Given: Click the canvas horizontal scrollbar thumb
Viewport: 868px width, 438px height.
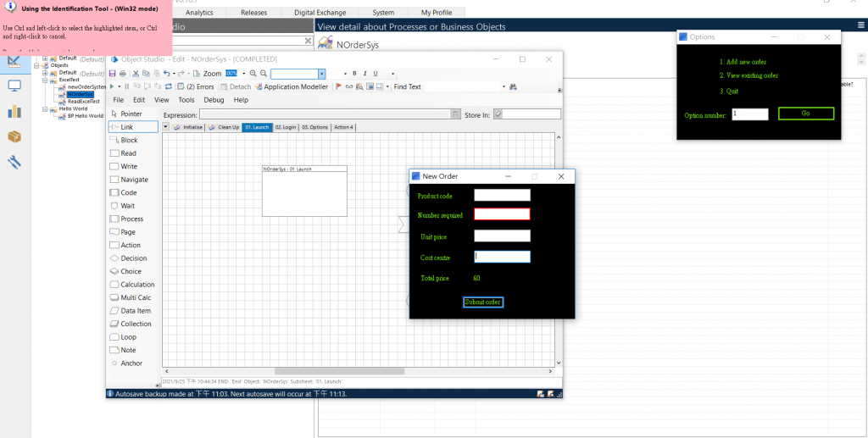Looking at the screenshot, I should point(339,372).
